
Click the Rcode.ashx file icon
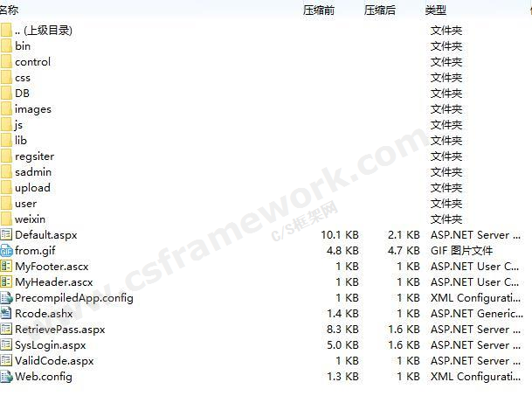point(6,314)
